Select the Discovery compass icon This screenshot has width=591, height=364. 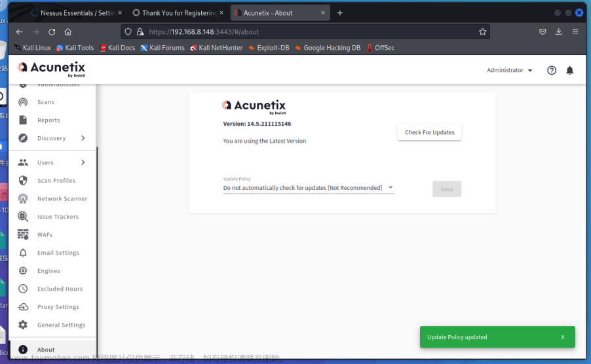click(x=23, y=138)
